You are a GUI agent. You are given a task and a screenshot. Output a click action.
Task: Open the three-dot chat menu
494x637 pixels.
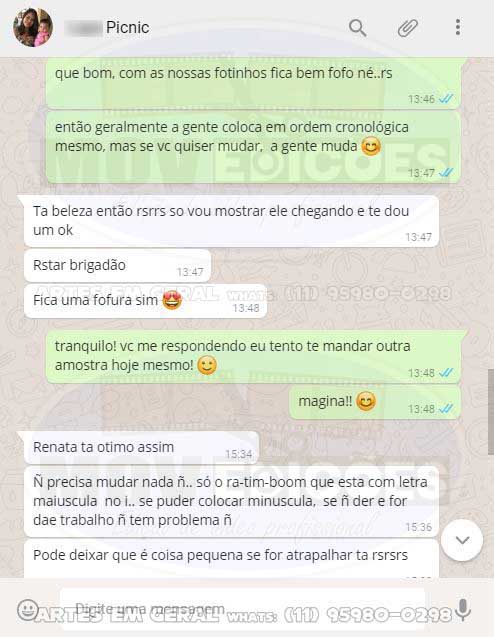point(458,27)
